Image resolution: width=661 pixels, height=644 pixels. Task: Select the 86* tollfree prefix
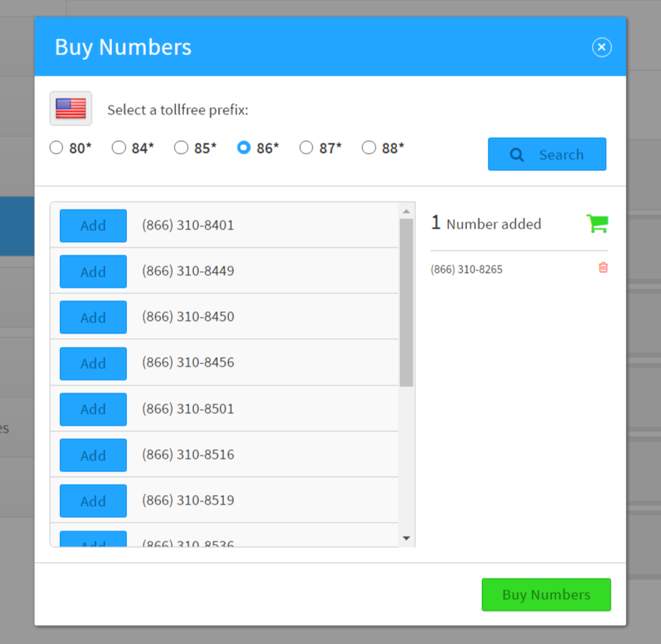pyautogui.click(x=244, y=148)
